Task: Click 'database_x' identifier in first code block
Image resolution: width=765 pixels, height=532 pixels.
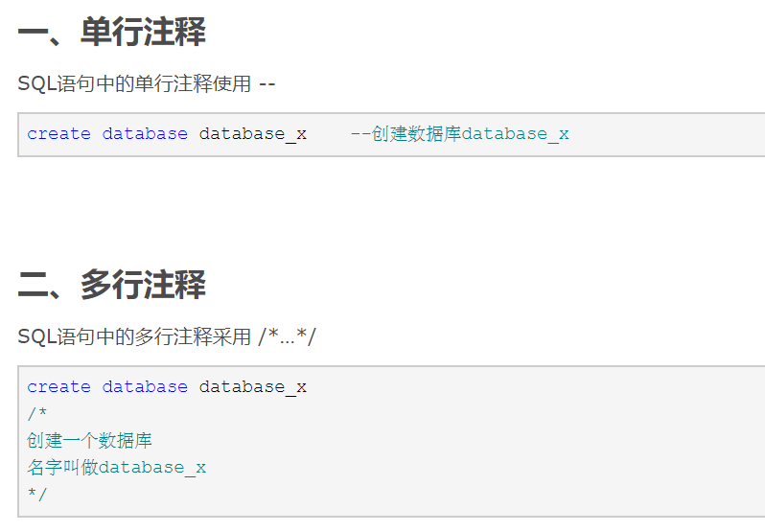Action: tap(253, 134)
